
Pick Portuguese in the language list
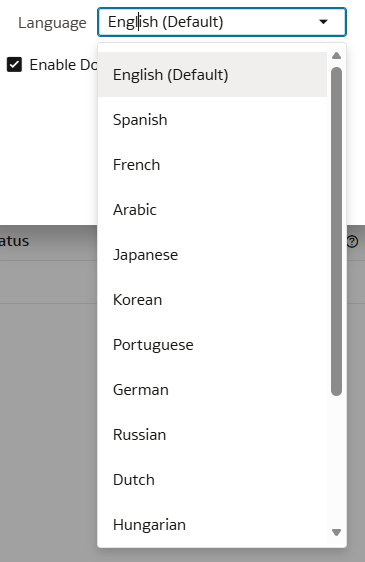tap(212, 345)
